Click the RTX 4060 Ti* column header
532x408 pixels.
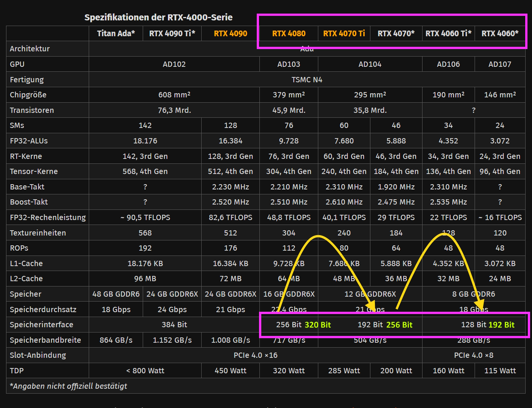pyautogui.click(x=449, y=33)
